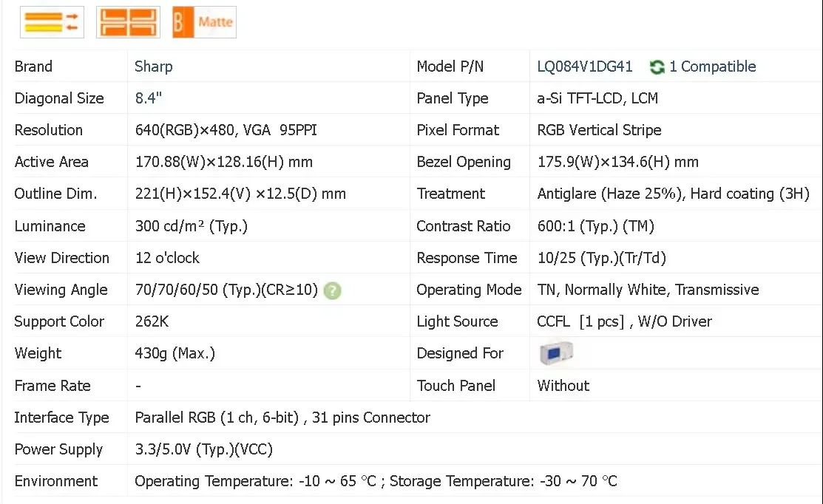
Task: Click the green compatible refresh icon
Action: 657,67
